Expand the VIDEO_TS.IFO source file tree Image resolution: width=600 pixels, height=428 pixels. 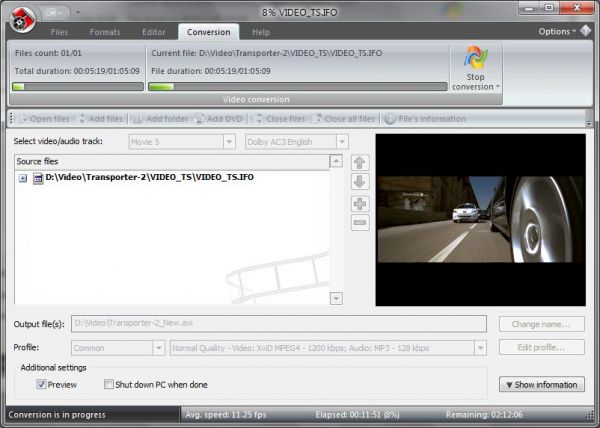(x=23, y=178)
